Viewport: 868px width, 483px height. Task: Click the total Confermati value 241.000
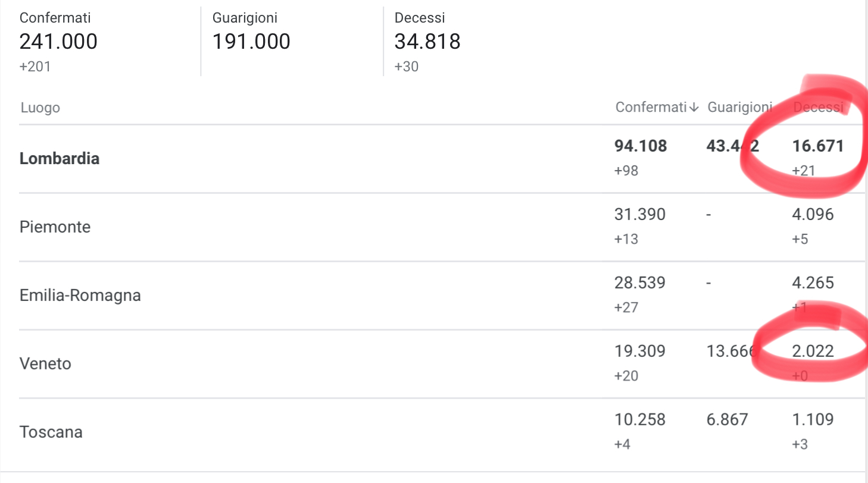(58, 42)
